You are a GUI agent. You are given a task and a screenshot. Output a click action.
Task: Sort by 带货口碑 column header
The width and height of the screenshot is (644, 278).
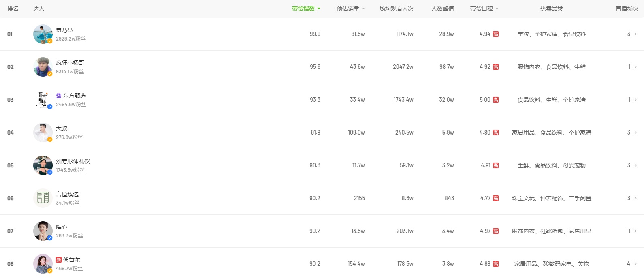pyautogui.click(x=484, y=9)
